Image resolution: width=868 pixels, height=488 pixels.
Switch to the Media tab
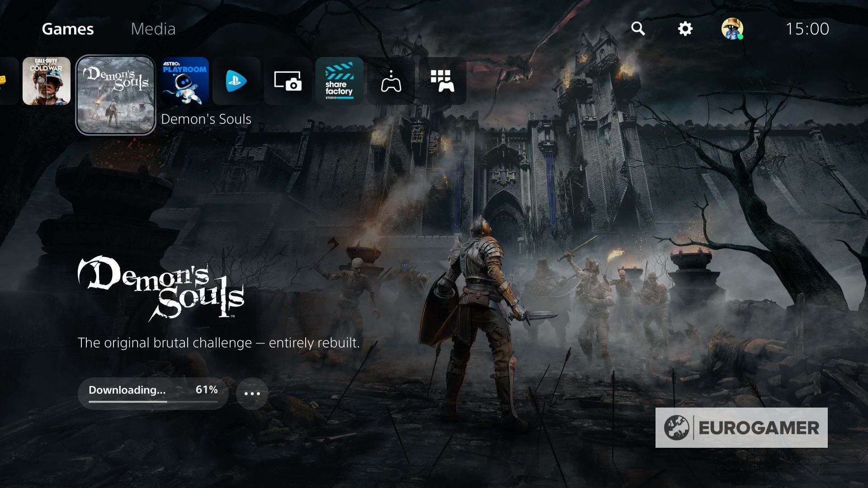click(153, 29)
